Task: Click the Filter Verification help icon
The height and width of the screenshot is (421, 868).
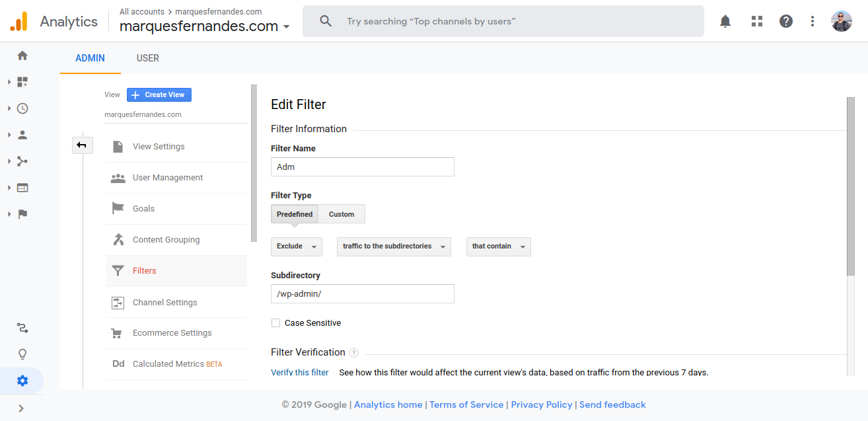Action: click(x=354, y=353)
